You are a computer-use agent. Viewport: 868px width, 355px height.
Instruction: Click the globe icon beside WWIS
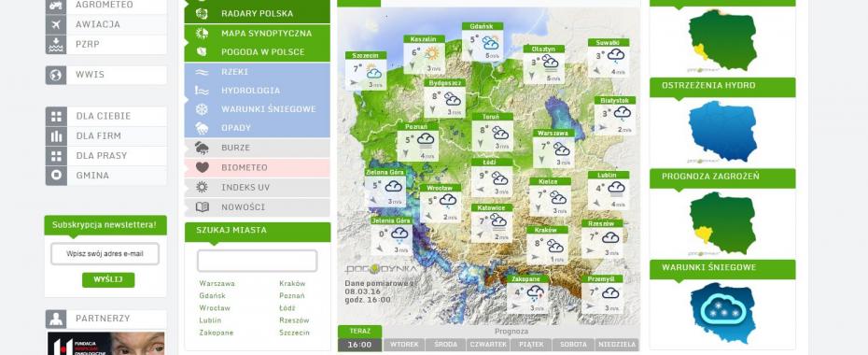(x=56, y=75)
